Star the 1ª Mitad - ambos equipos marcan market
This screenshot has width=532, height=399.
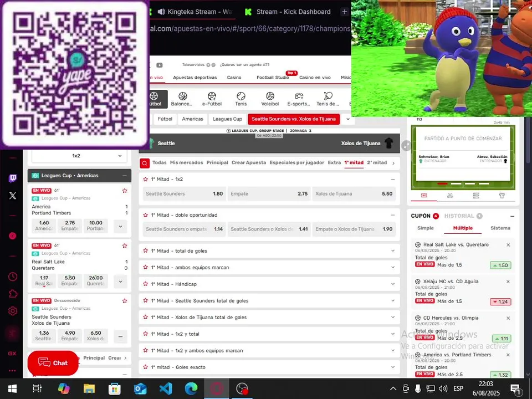point(146,267)
